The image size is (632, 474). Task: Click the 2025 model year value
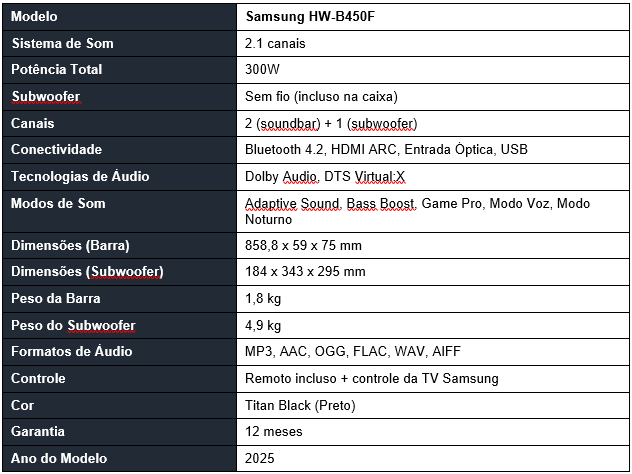[x=260, y=459]
